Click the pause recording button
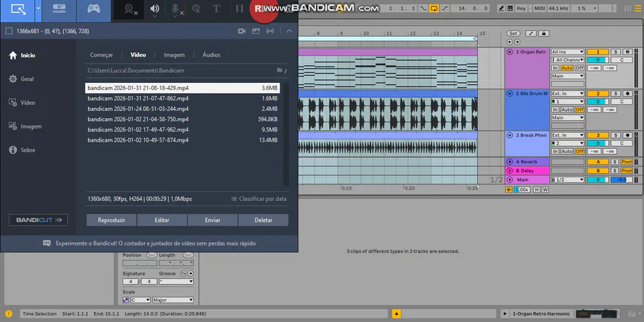644x322 pixels. 240,9
